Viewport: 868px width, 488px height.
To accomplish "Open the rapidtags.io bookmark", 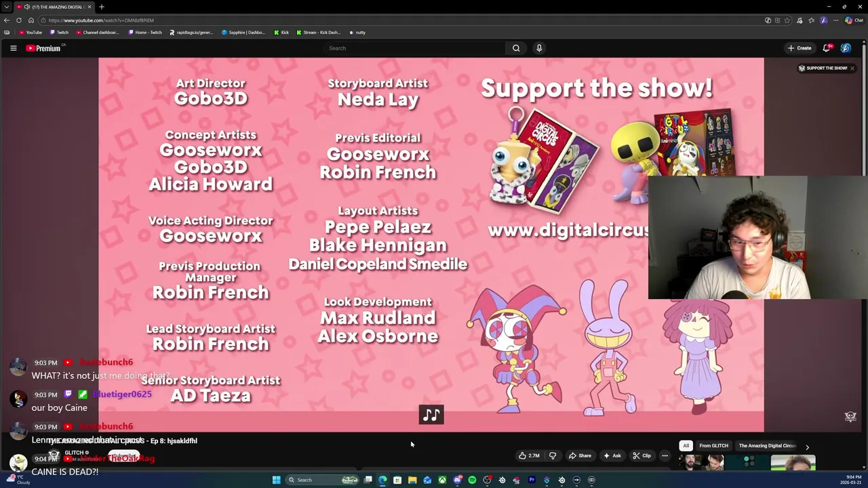I will tap(191, 32).
